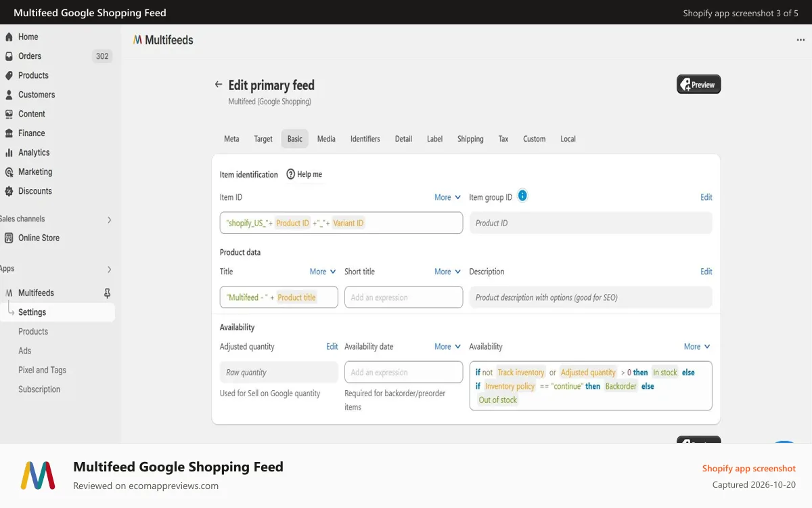
Task: Unpin Multifeeds app with pin icon
Action: tap(107, 293)
